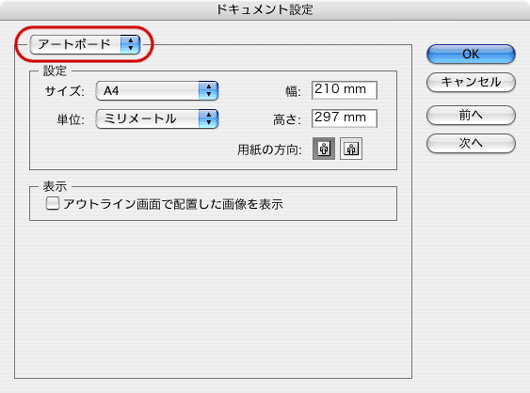530x393 pixels.
Task: Click the 次へ button
Action: [x=471, y=143]
